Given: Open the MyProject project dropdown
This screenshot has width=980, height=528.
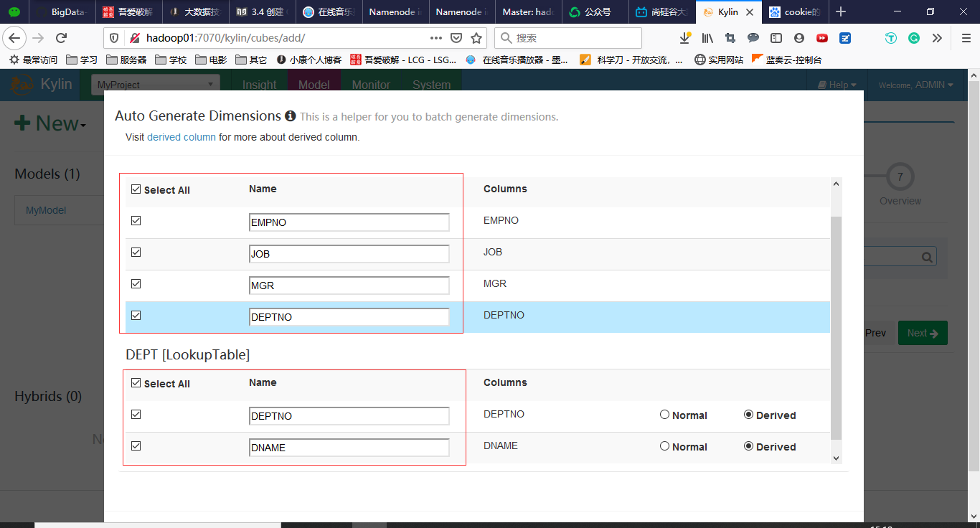Looking at the screenshot, I should (156, 85).
